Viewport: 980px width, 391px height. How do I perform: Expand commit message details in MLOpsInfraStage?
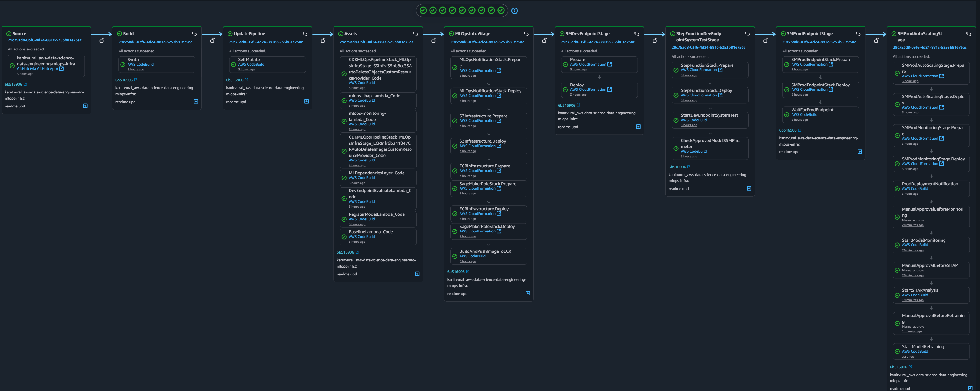pyautogui.click(x=528, y=293)
